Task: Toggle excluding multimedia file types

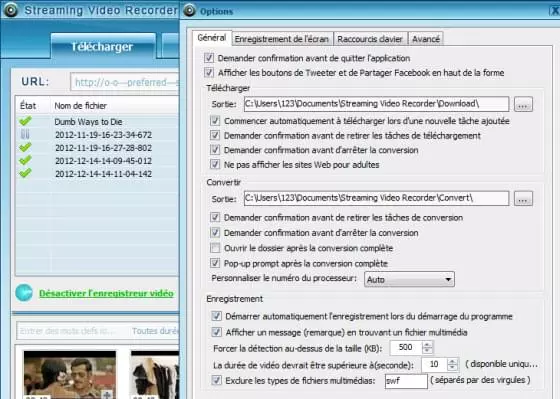Action: (x=216, y=380)
